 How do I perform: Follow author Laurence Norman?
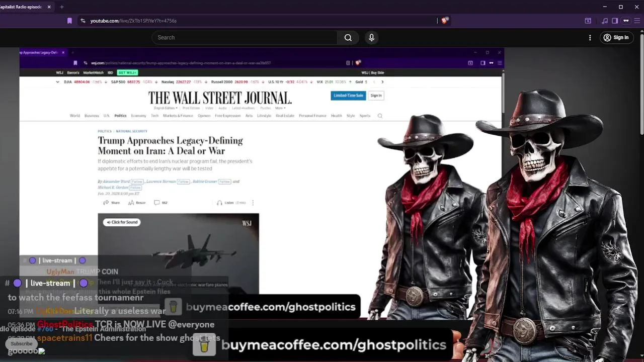tap(183, 182)
